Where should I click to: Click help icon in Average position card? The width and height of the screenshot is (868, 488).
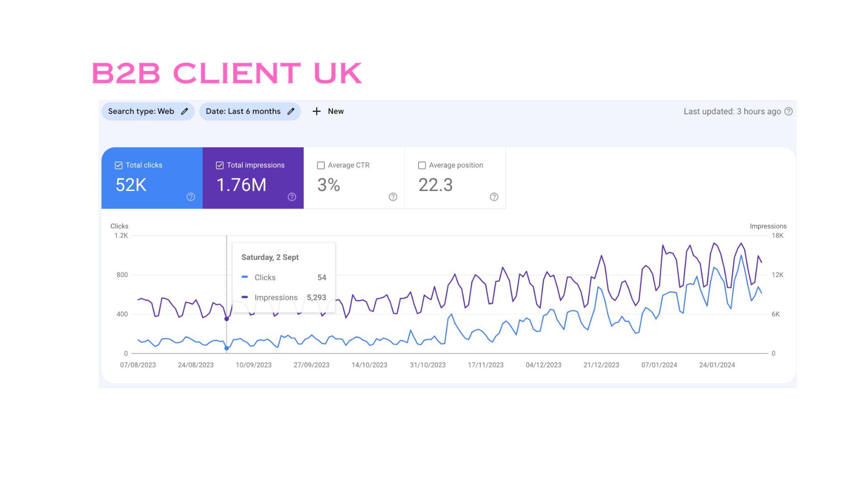[x=494, y=197]
